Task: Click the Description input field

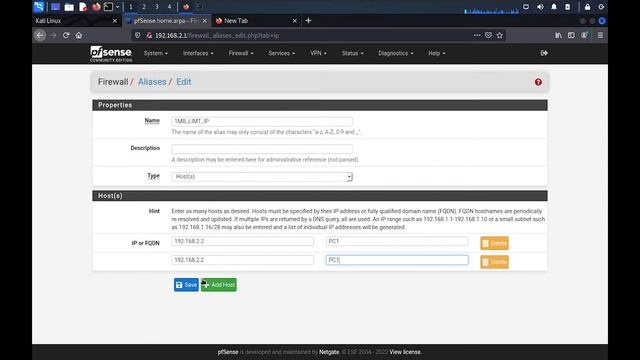Action: tap(262, 149)
